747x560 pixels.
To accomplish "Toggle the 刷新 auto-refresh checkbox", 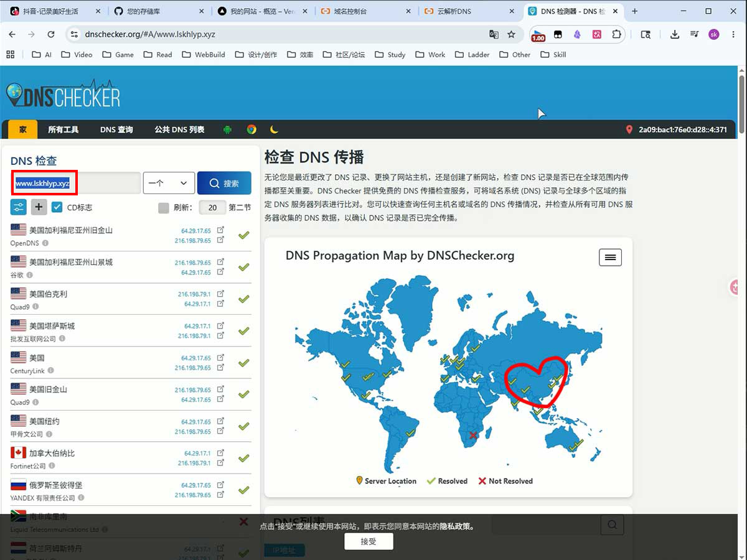I will [x=164, y=208].
